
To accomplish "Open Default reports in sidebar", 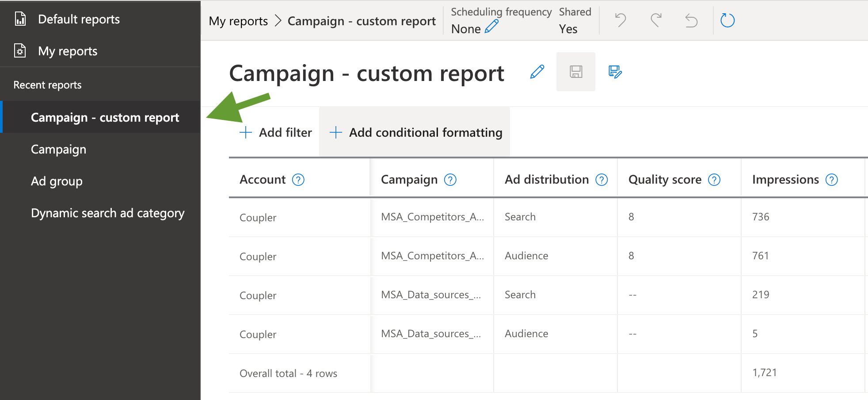I will (x=79, y=19).
